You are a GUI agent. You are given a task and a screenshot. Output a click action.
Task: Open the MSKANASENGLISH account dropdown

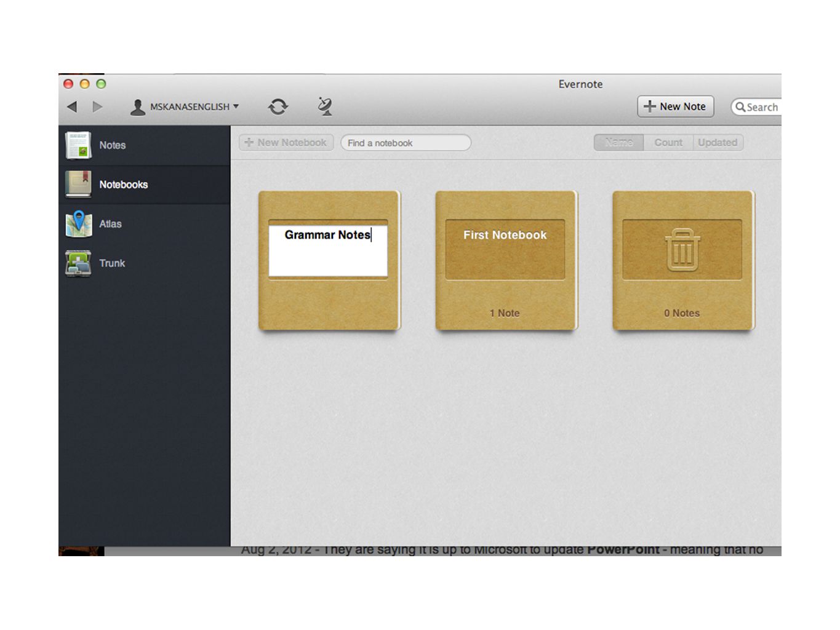185,107
